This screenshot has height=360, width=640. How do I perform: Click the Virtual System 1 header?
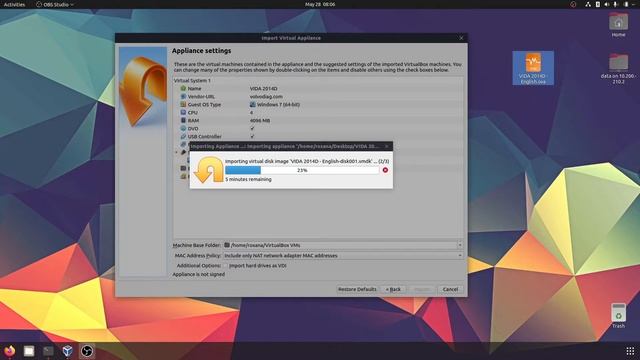192,80
